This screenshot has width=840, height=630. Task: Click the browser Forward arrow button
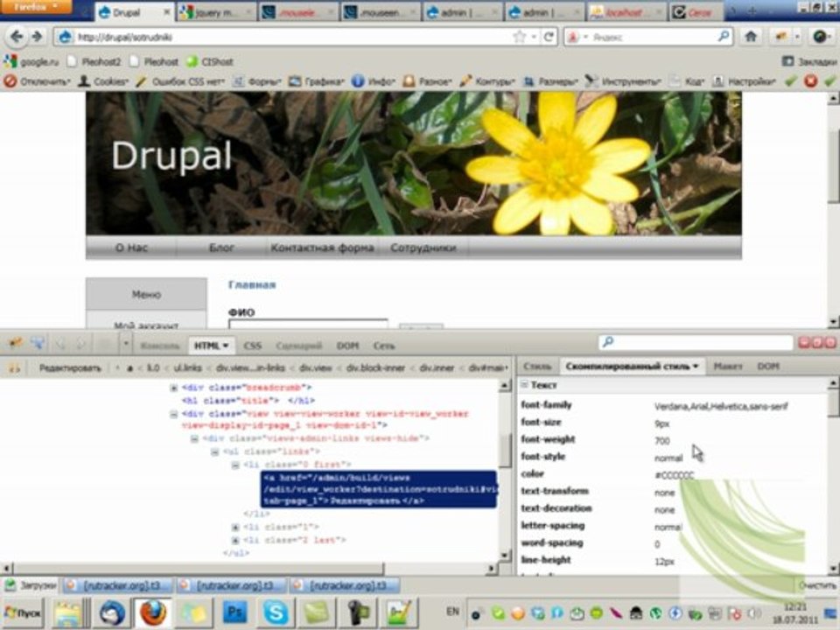[37, 37]
